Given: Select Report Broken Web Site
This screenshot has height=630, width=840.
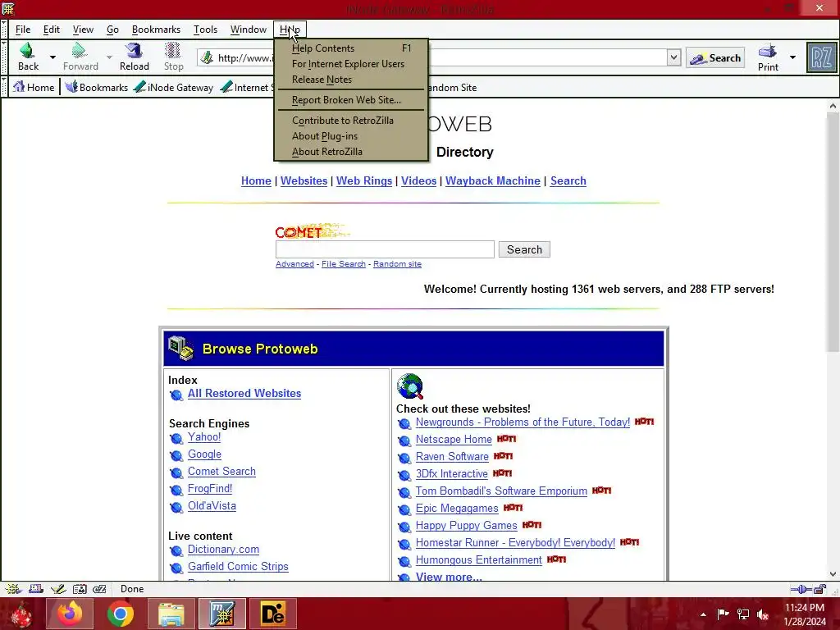Looking at the screenshot, I should pos(351,100).
